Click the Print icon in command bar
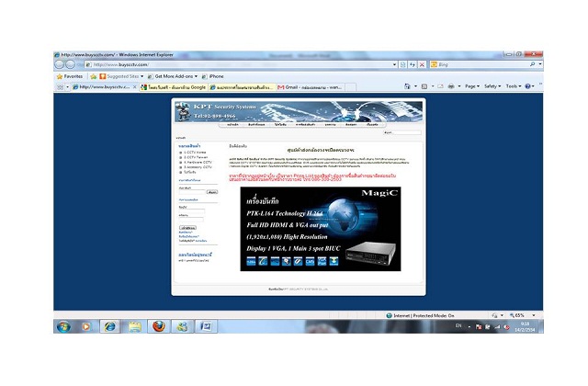This screenshot has width=588, height=386. [451, 86]
